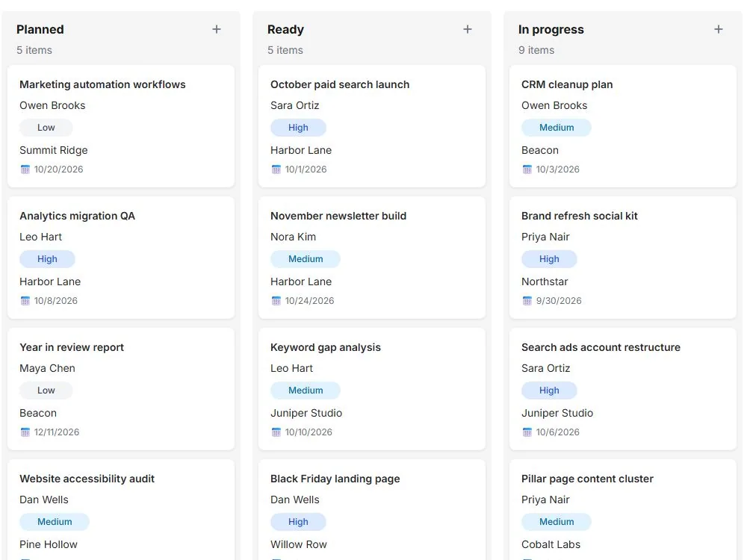Click Dan Wells on Black Friday landing page
Image resolution: width=747 pixels, height=560 pixels.
[x=295, y=500]
